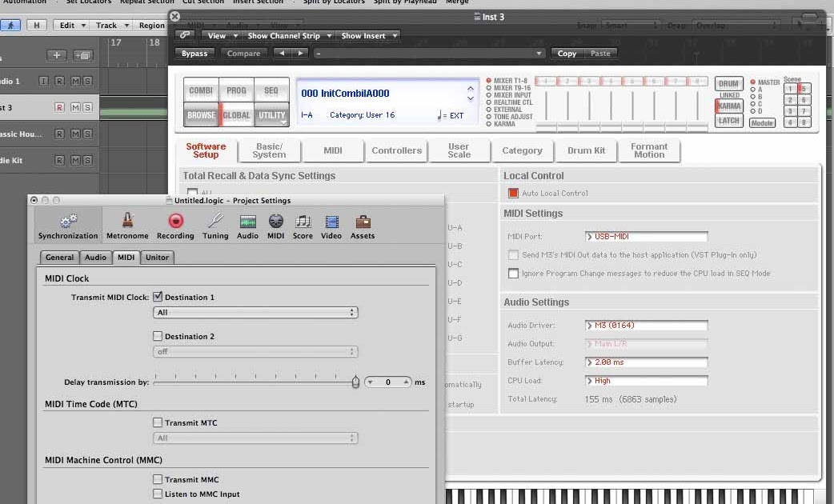Solo the 'die Kit' track
The width and height of the screenshot is (834, 504).
pyautogui.click(x=87, y=160)
